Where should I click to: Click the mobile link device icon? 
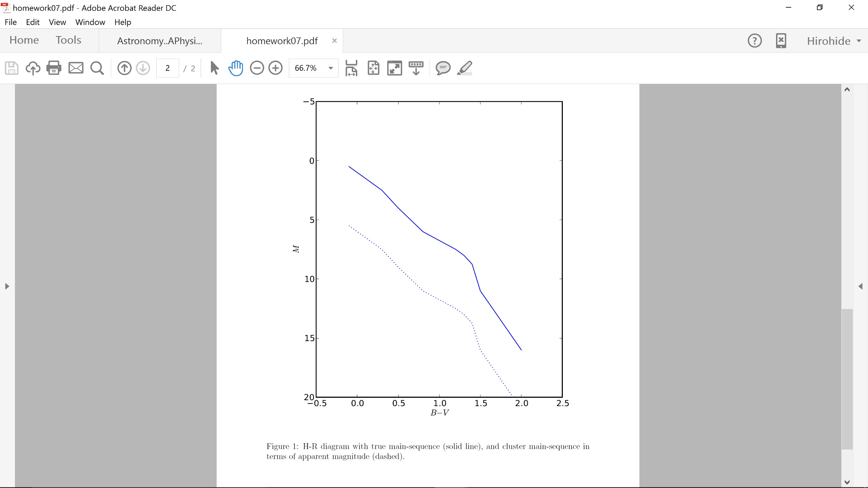point(781,41)
